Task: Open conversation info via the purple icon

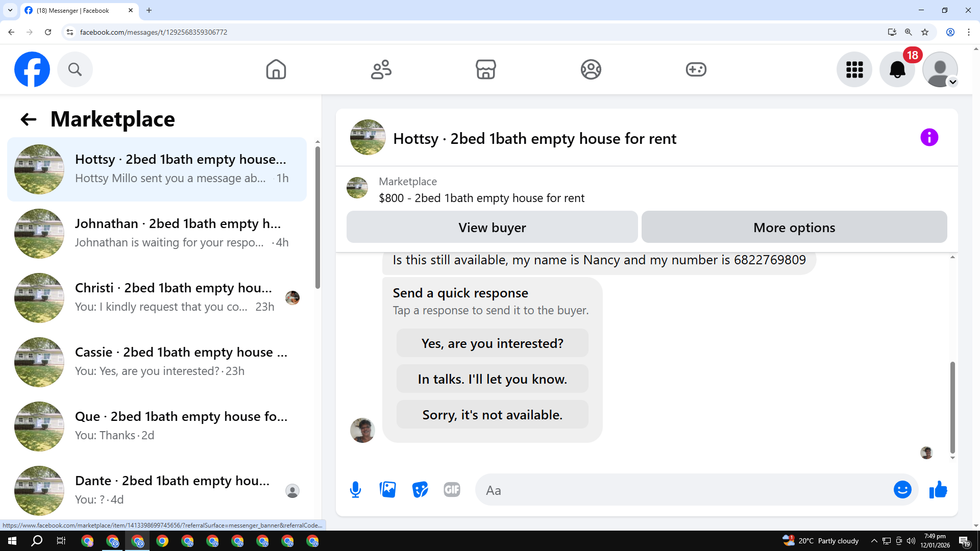Action: pos(929,137)
